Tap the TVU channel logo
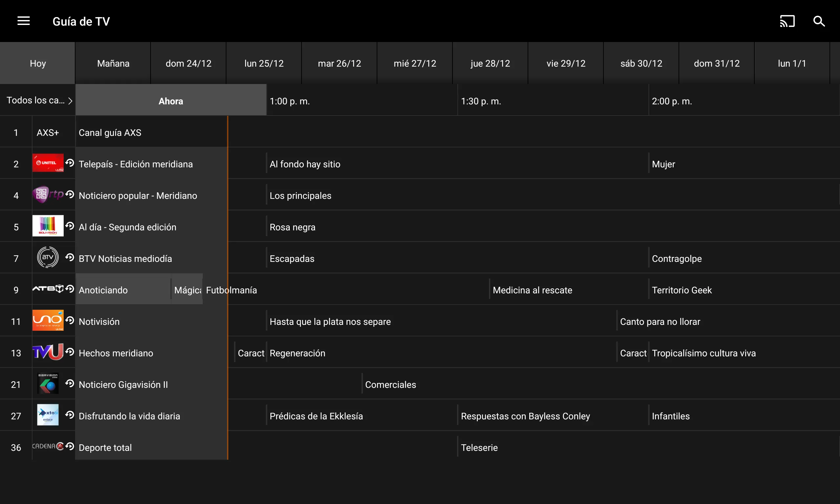 (x=48, y=352)
